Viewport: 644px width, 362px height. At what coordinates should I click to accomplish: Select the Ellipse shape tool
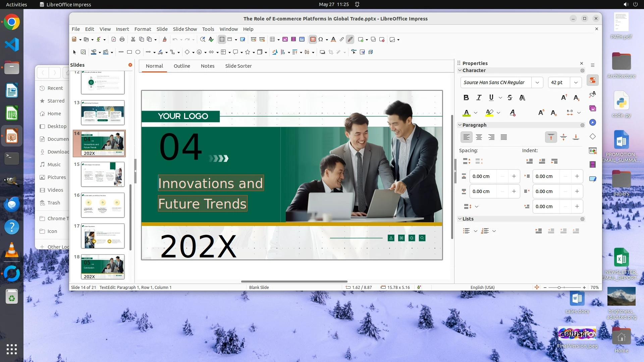[138, 52]
